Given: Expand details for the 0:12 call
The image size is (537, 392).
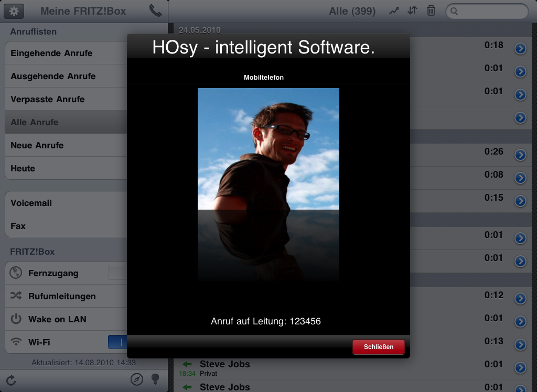Looking at the screenshot, I should coord(520,299).
